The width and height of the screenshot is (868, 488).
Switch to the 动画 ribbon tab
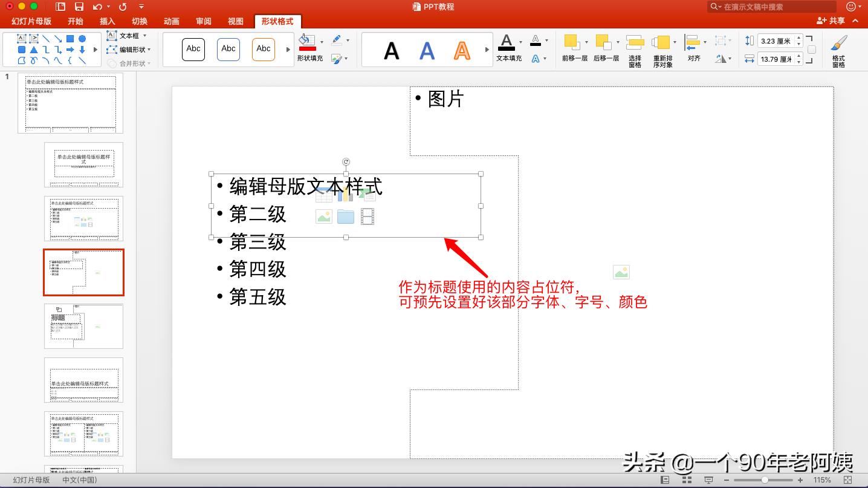click(x=171, y=21)
